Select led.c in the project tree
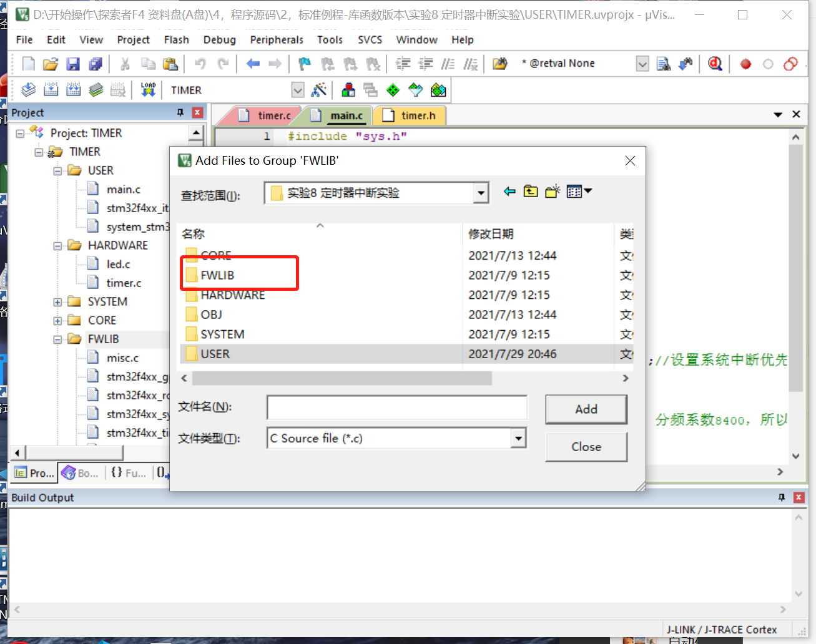Screen dimensions: 816x644 (x=118, y=265)
